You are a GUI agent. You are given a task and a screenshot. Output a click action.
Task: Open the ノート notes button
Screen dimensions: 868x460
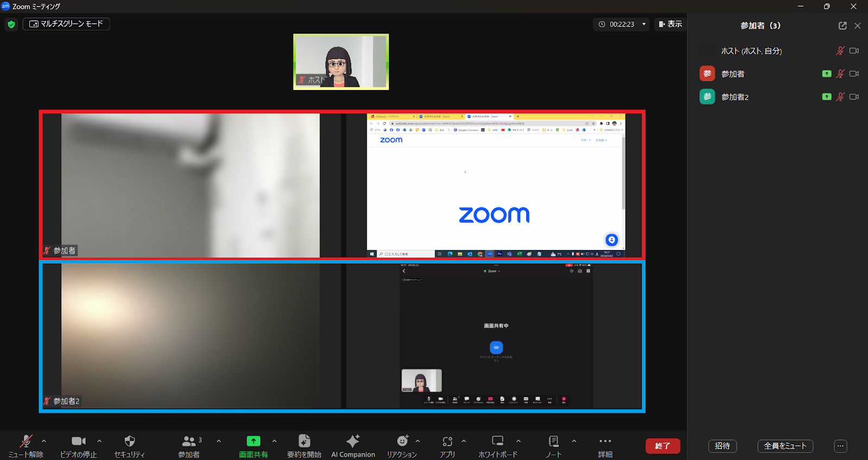pos(553,446)
